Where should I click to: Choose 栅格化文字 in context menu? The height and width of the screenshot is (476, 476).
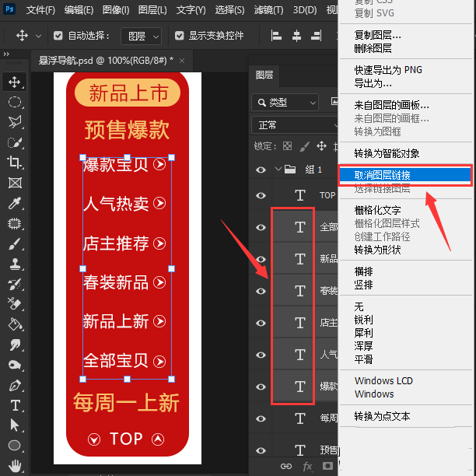click(377, 210)
